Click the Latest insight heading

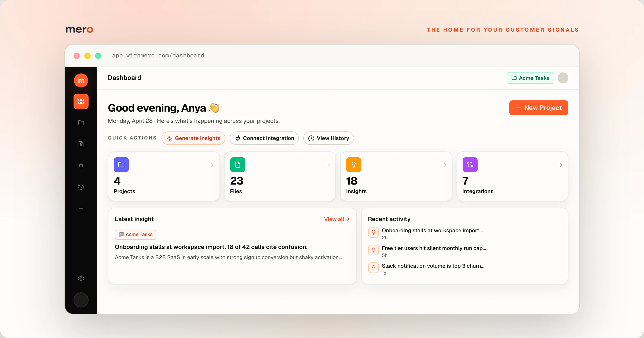pos(134,219)
